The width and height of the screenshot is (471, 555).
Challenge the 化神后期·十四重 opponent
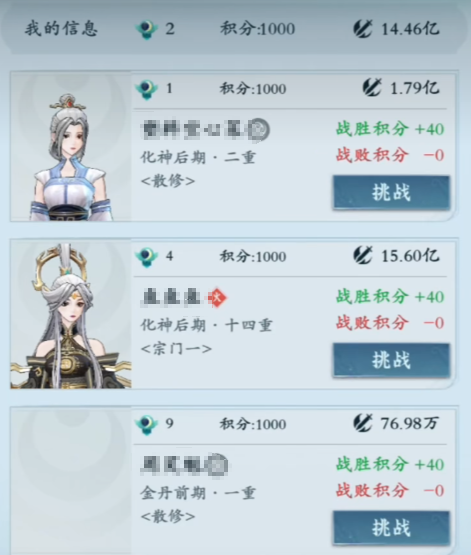pyautogui.click(x=391, y=360)
